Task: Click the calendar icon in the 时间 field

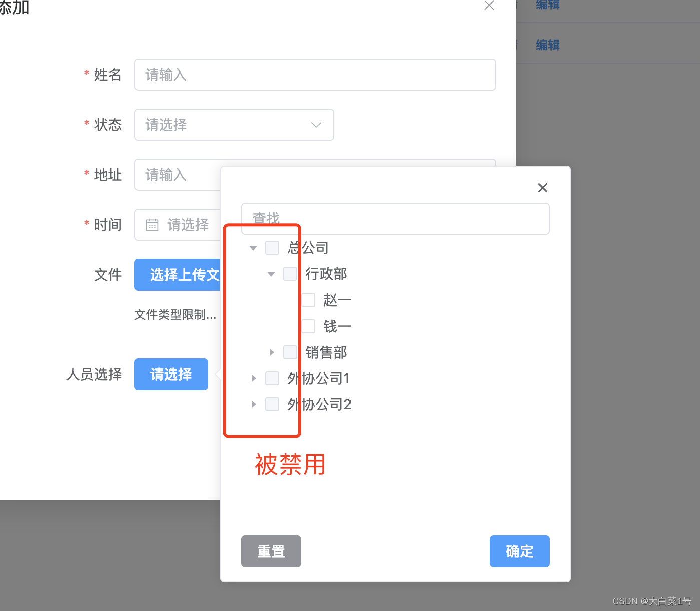Action: 152,225
